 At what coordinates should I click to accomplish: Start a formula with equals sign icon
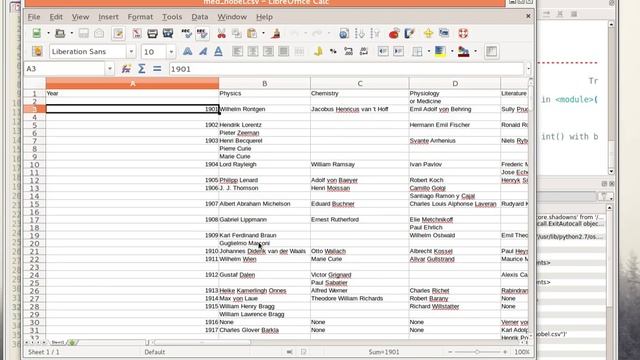click(x=157, y=69)
